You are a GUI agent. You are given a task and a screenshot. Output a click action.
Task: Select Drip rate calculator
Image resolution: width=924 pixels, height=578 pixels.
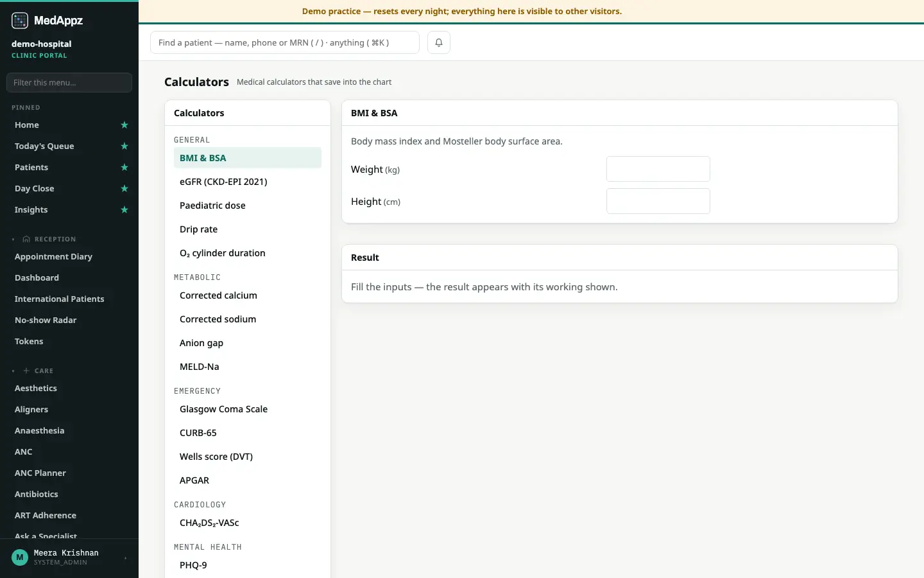click(248, 229)
